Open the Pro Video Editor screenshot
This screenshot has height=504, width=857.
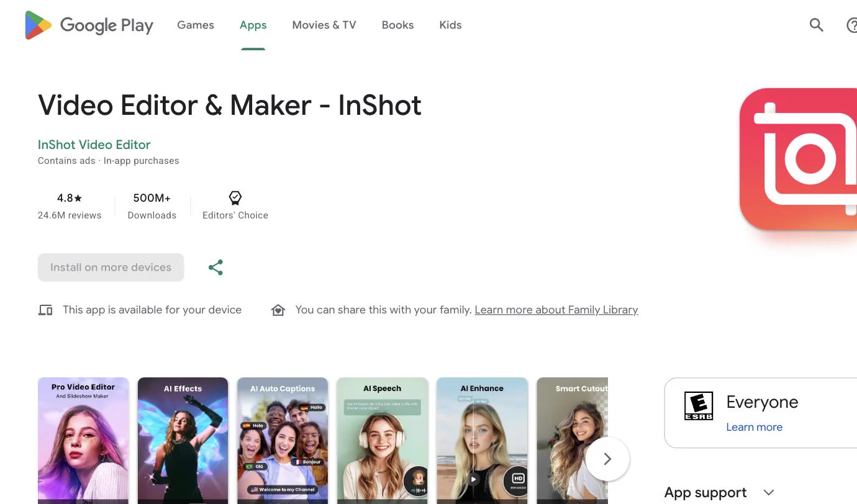[x=83, y=441]
